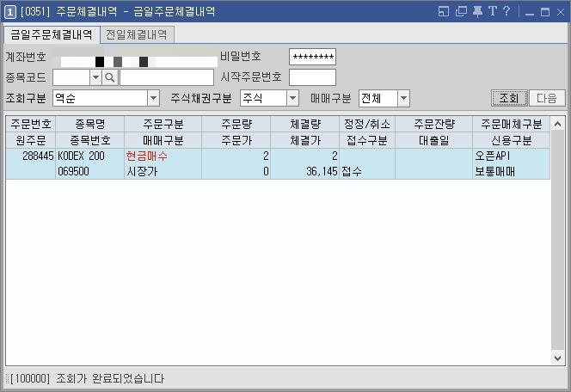The height and width of the screenshot is (392, 571).
Task: Click the numbered 1 screen icon
Action: point(9,12)
